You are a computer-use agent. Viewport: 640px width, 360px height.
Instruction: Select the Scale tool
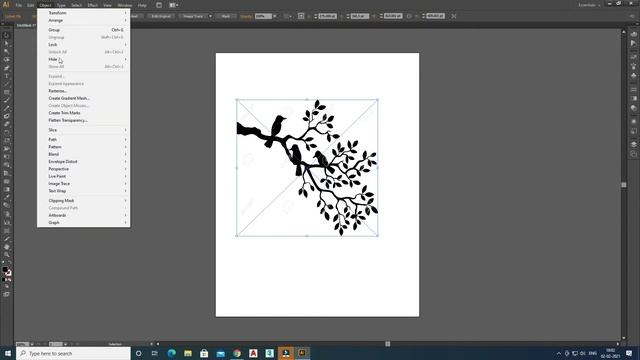[x=6, y=141]
